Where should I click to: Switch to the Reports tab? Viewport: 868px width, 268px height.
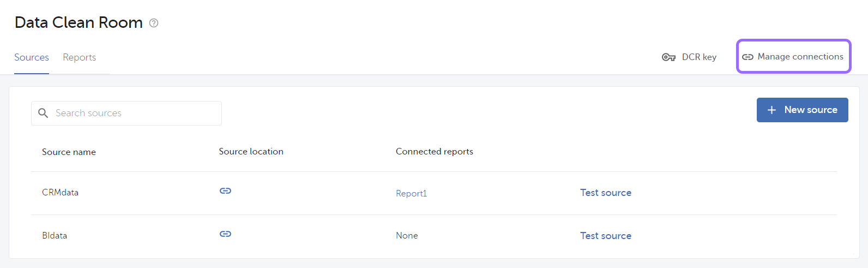pos(79,57)
